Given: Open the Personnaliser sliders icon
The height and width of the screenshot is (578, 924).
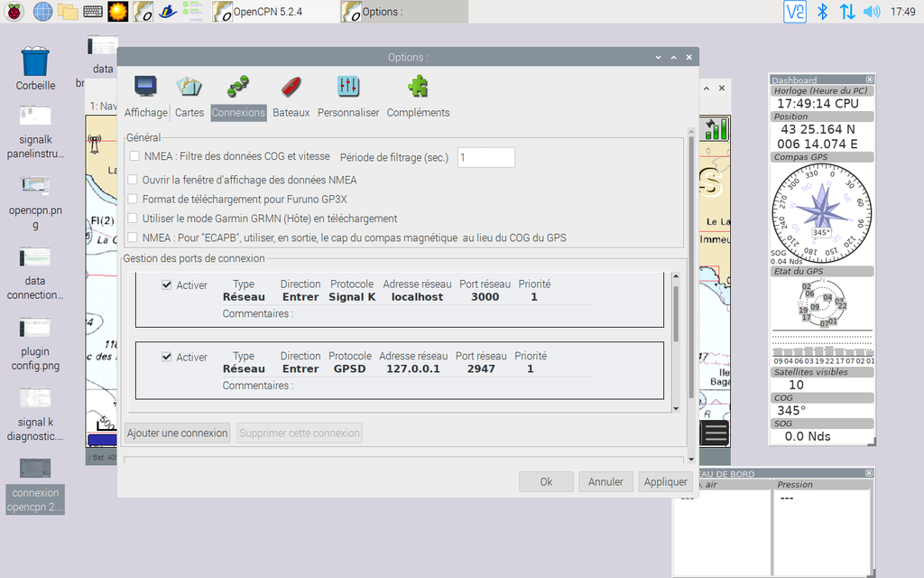Looking at the screenshot, I should coord(348,87).
